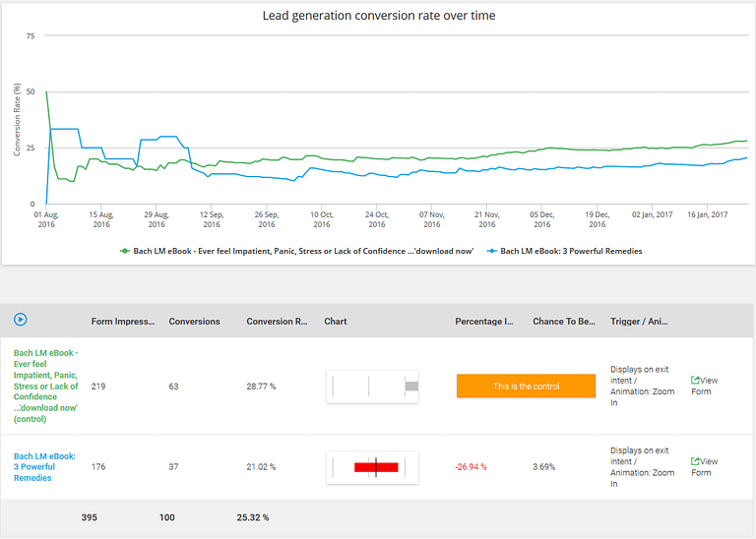The image size is (756, 539).
Task: Click the gray bar chart in control row
Action: pyautogui.click(x=411, y=387)
